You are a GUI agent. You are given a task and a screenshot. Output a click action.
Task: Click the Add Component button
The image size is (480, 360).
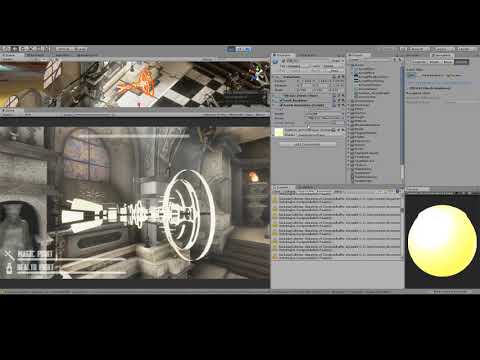coord(307,144)
